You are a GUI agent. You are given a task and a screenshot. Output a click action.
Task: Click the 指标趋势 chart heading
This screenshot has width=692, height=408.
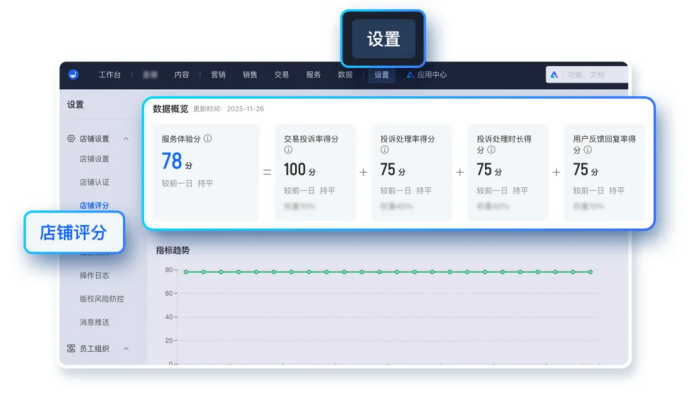173,250
